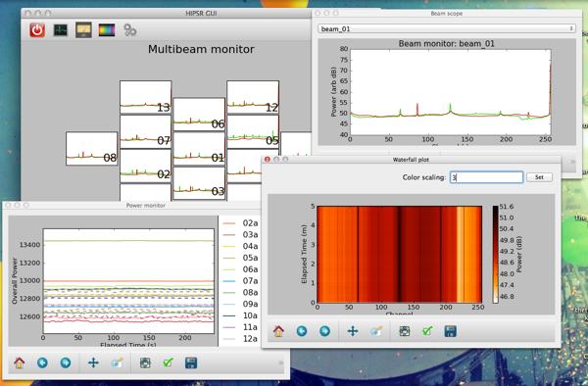The width and height of the screenshot is (588, 386).
Task: Click the Set button for color scaling
Action: pyautogui.click(x=539, y=177)
